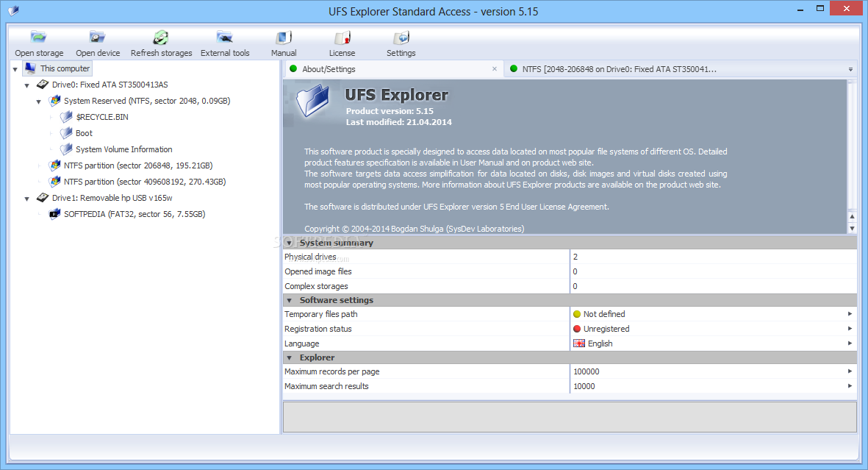Select SOFTPEDIA FAT32 7.55GB entry
Screen dimensions: 868x470
pyautogui.click(x=134, y=214)
